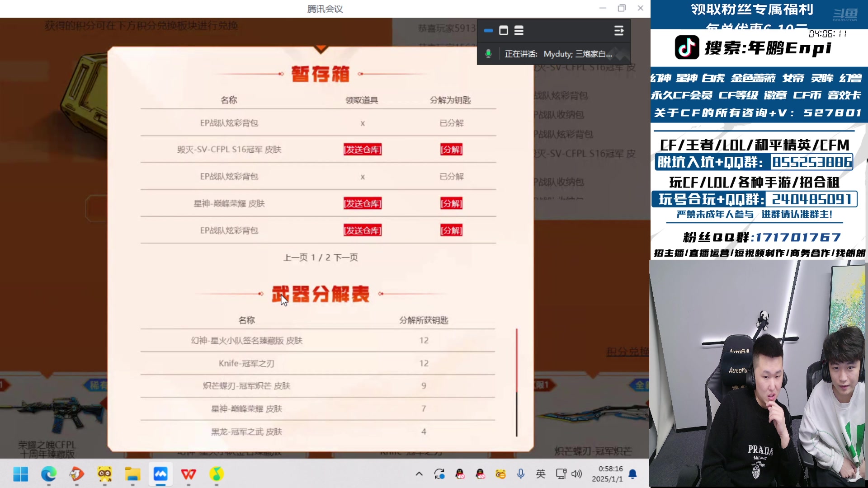868x488 pixels.
Task: Open the meeting hamburger list menu
Action: click(x=519, y=31)
